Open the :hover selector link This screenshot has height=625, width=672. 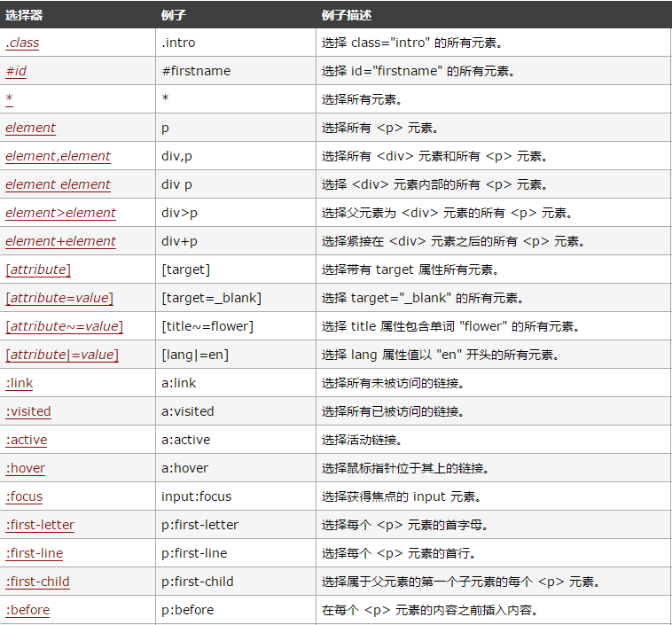coord(26,468)
